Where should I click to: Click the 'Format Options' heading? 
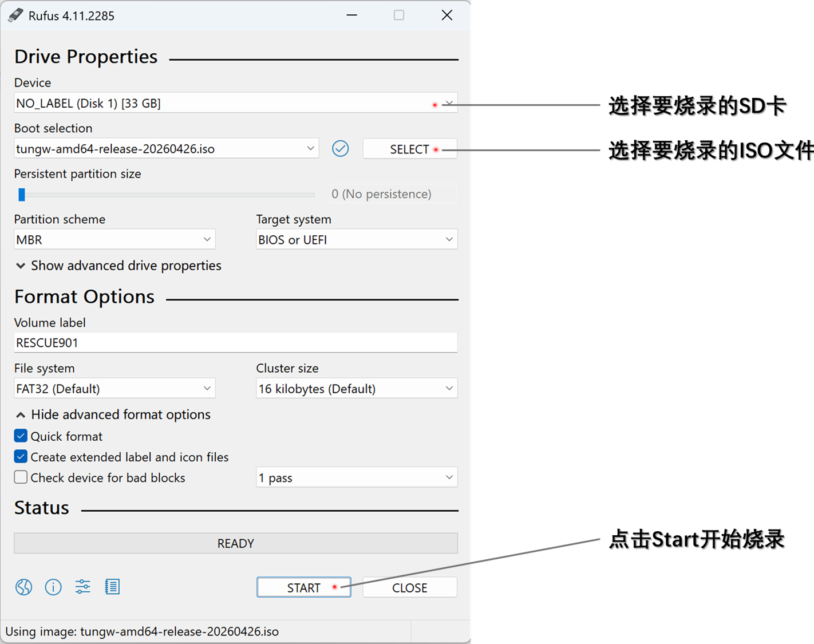point(85,297)
